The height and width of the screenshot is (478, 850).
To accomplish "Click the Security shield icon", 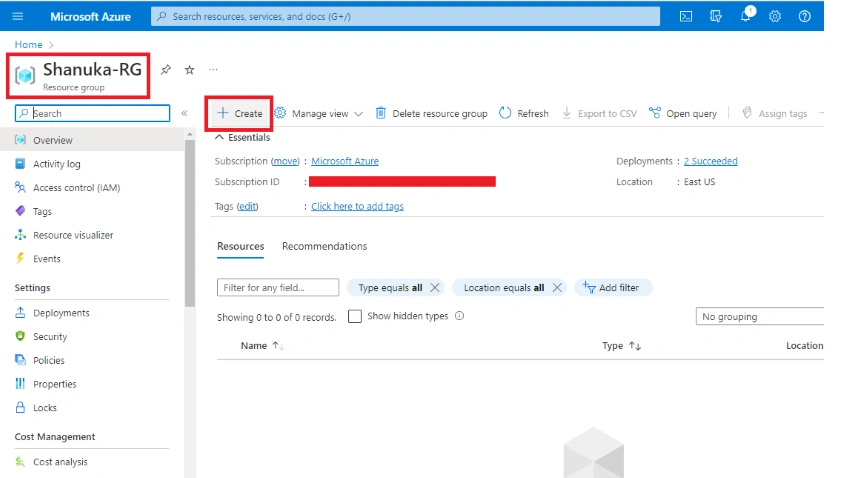I will pos(20,336).
